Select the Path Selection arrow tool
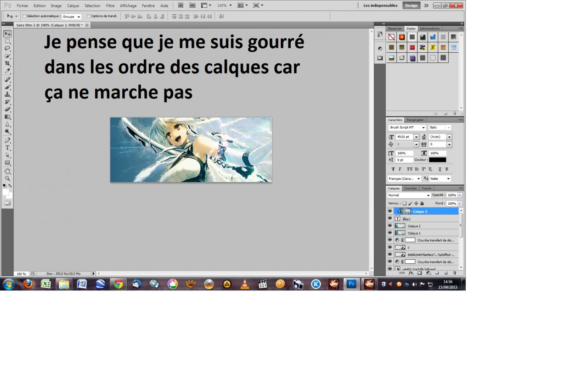Image resolution: width=588 pixels, height=368 pixels. [x=7, y=155]
